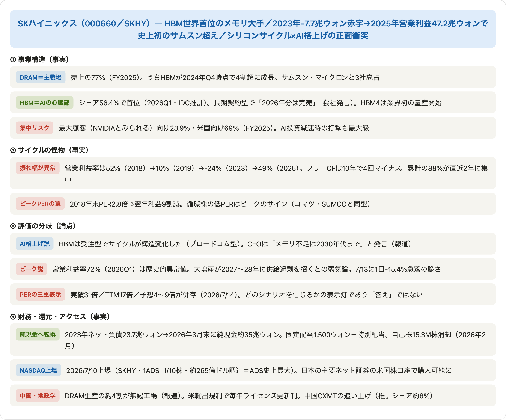This screenshot has height=420, width=506.
Task: Select text 2026/7/10上場（SKHY・1ADS=1/10株
Action: 124,370
